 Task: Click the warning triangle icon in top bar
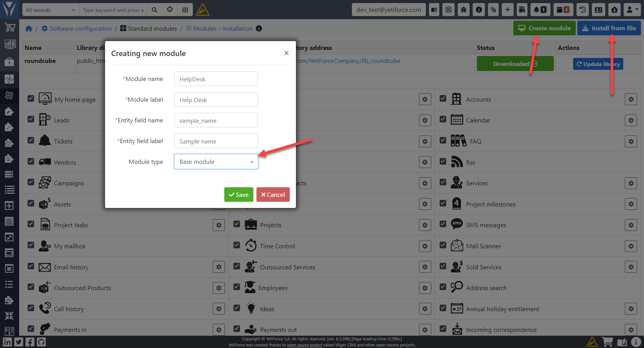point(202,10)
